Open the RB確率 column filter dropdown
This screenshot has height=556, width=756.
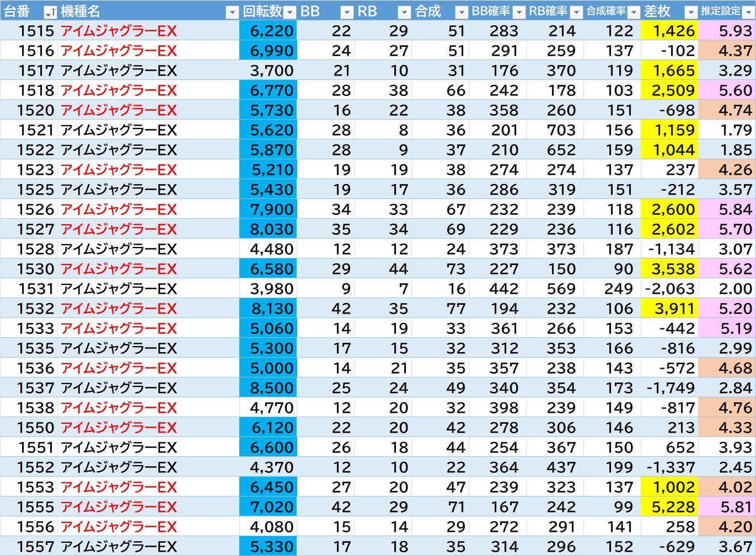576,12
